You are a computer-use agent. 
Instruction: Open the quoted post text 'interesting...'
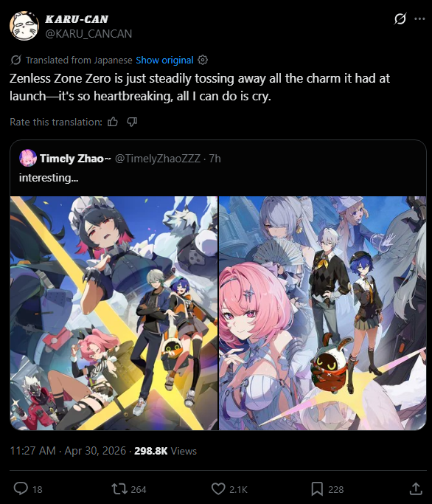pyautogui.click(x=49, y=177)
